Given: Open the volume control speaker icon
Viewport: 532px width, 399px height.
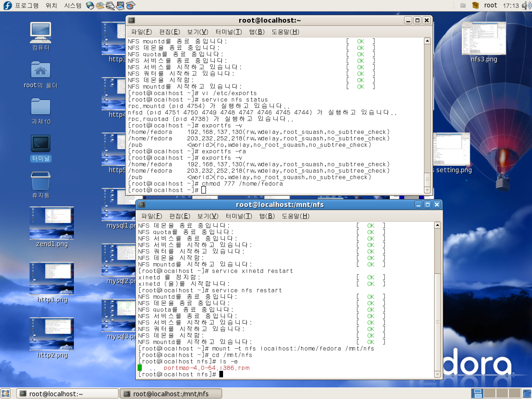Looking at the screenshot, I should [526, 6].
